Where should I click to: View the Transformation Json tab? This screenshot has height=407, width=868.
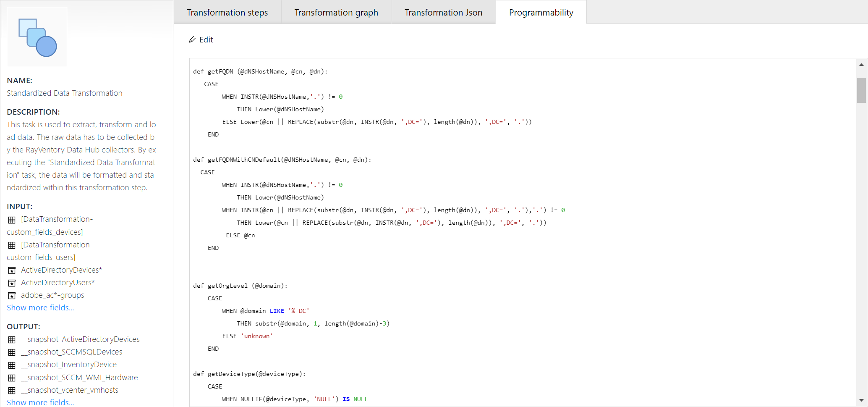click(443, 12)
